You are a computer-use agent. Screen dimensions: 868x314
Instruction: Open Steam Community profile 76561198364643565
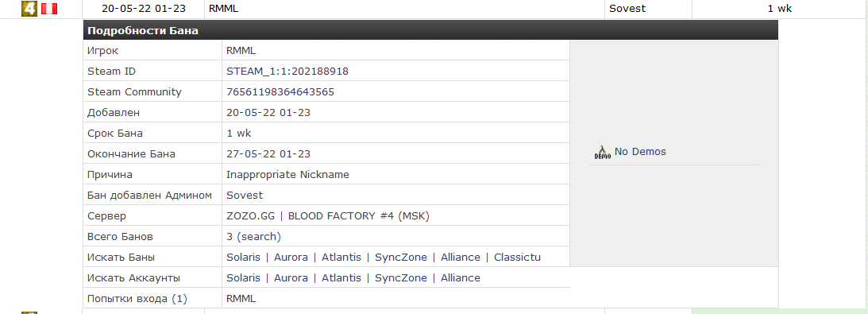[x=280, y=92]
